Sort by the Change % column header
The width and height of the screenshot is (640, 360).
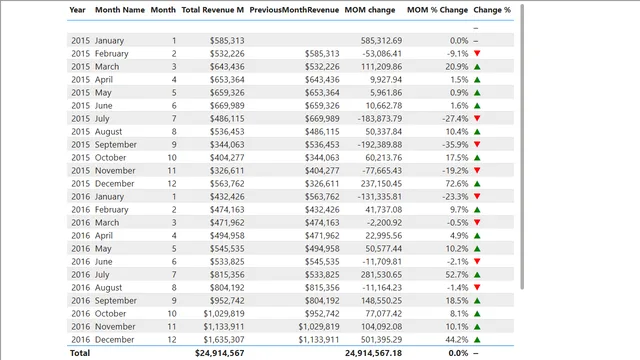492,10
